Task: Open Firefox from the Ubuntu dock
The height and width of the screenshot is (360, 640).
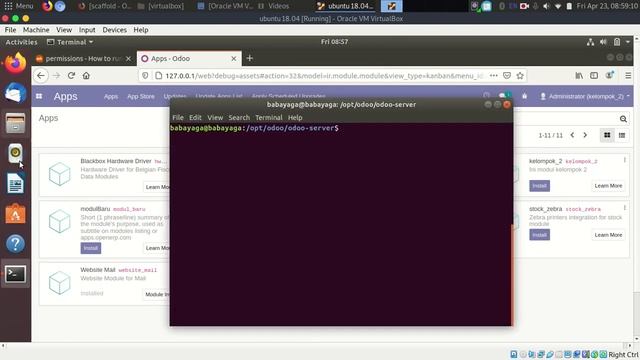Action: 16,63
